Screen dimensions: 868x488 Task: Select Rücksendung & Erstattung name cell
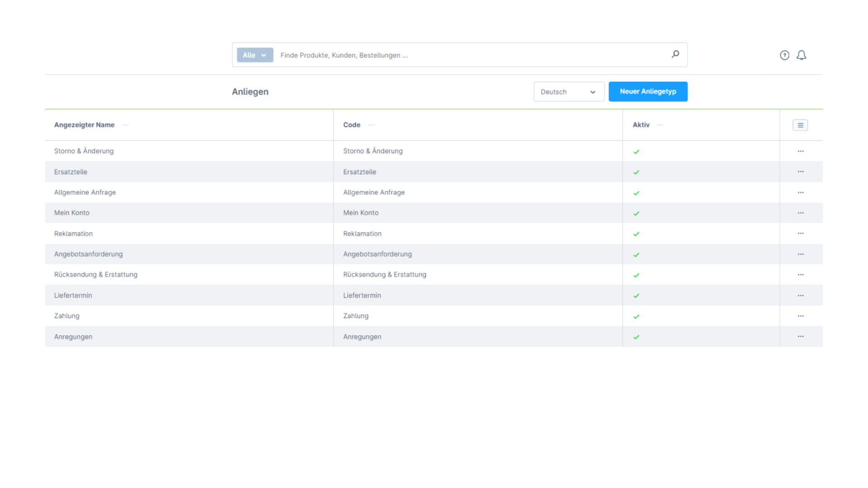(189, 275)
